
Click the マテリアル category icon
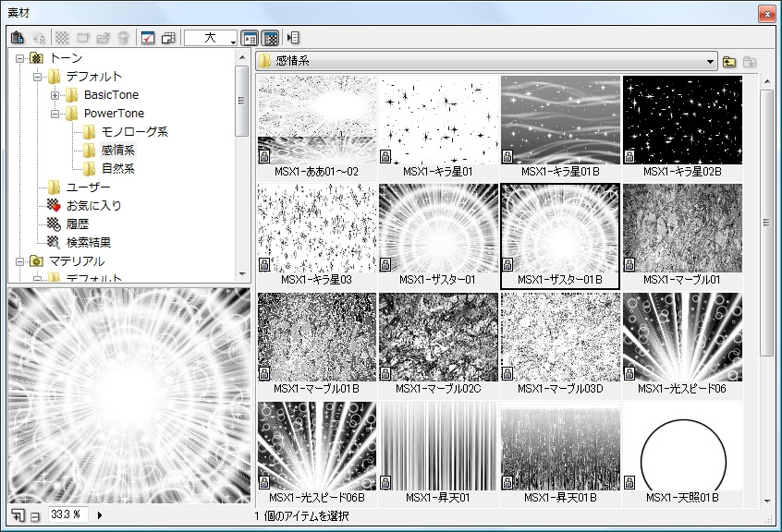coord(36,261)
